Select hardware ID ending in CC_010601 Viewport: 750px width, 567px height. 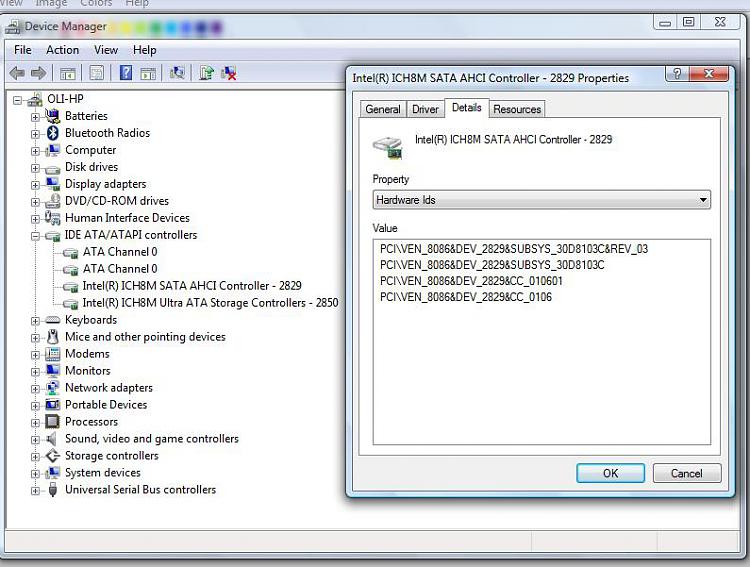(471, 281)
